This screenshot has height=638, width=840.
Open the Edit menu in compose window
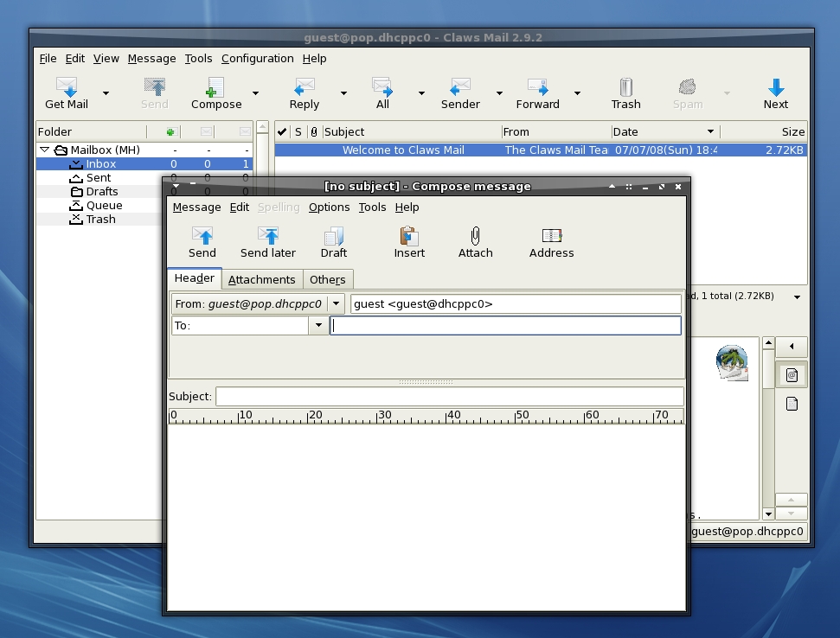click(240, 207)
